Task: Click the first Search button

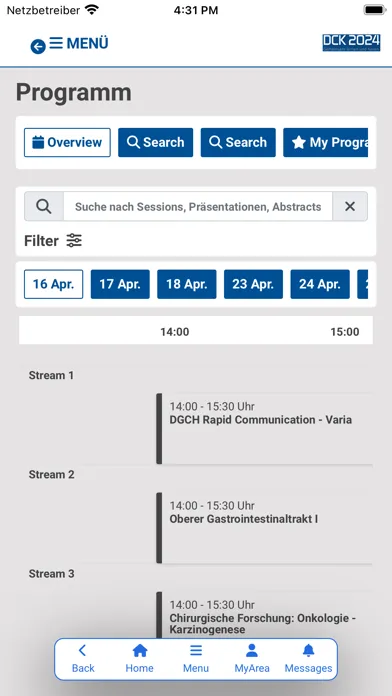Action: click(155, 142)
